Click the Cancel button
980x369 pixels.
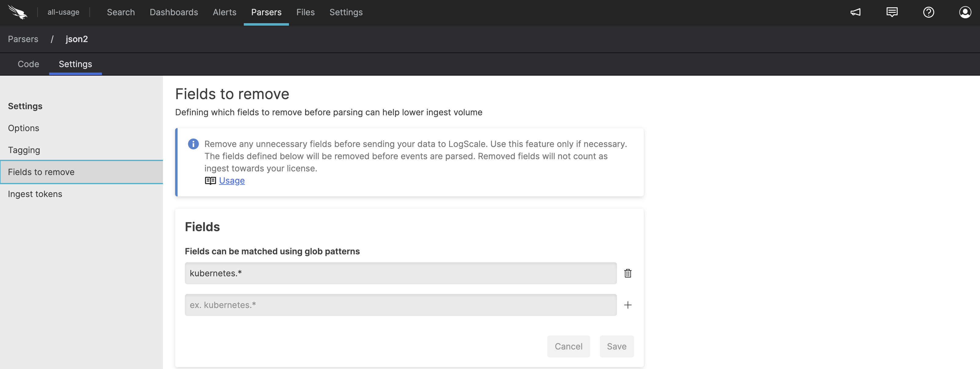[x=568, y=346]
